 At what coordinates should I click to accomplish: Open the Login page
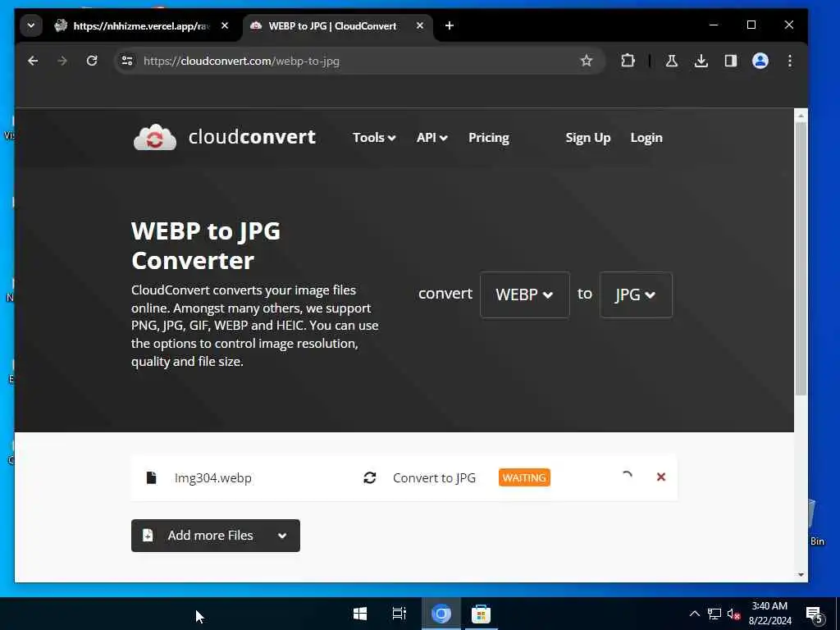click(x=646, y=138)
